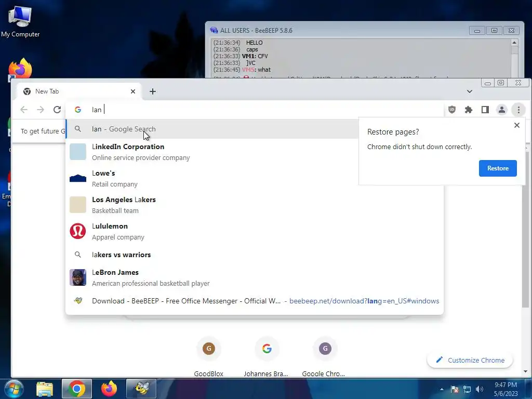The height and width of the screenshot is (399, 532).
Task: Select the Los Angeles Lakers suggestion
Action: (x=255, y=205)
